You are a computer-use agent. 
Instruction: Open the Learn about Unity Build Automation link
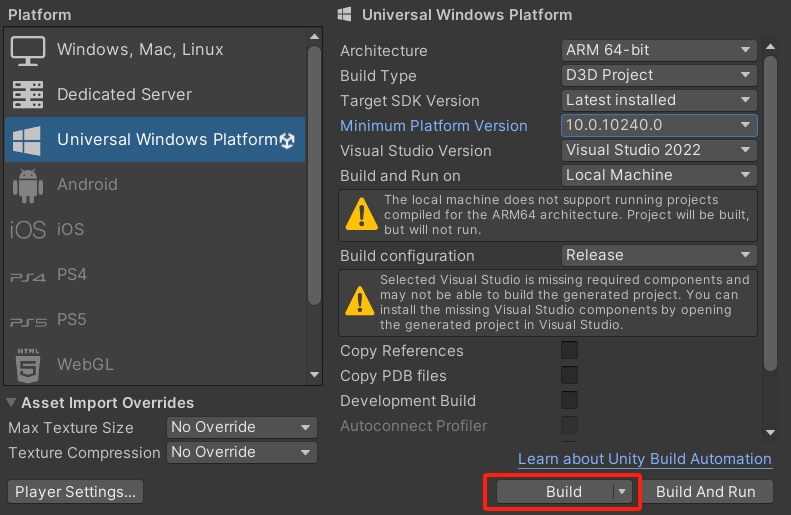tap(644, 459)
